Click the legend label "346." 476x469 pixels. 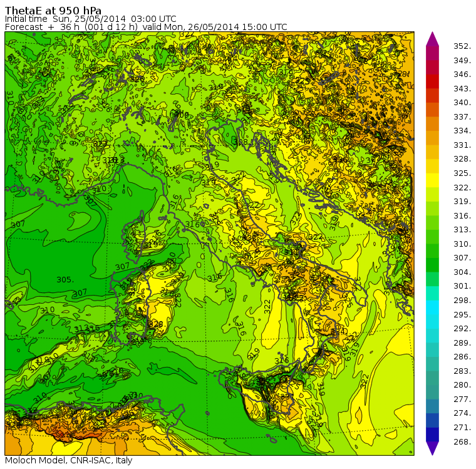pos(462,75)
